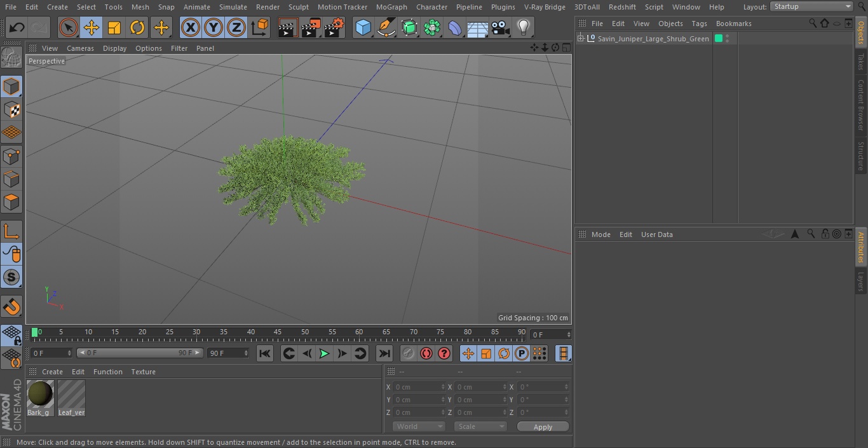Open V-Ray Bridge menu

(x=545, y=7)
